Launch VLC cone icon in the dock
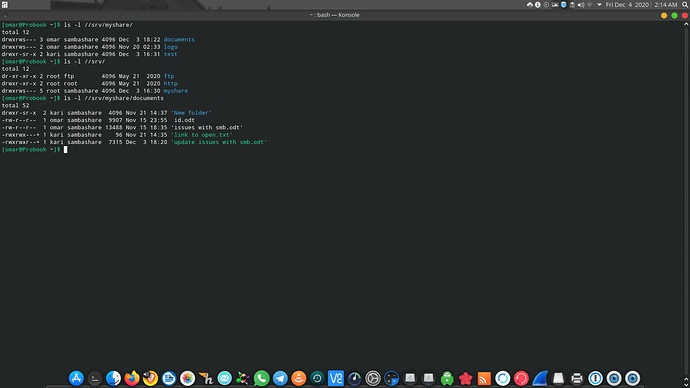 coord(299,378)
